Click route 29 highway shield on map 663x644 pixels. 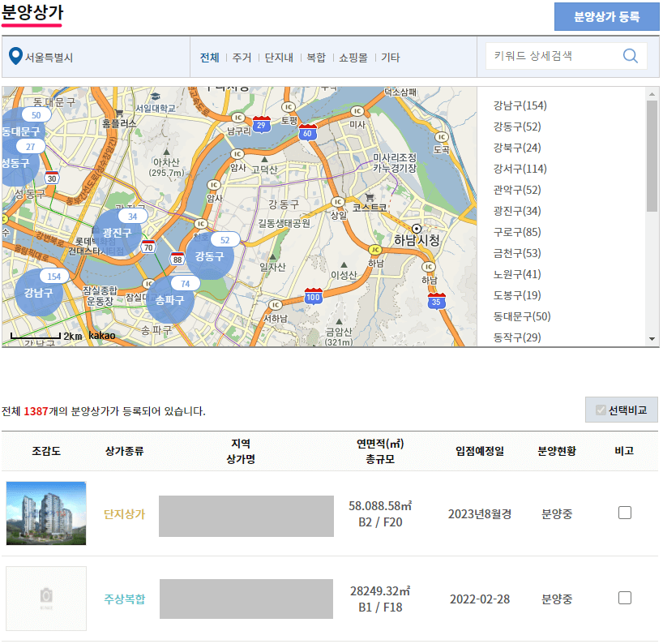point(261,124)
